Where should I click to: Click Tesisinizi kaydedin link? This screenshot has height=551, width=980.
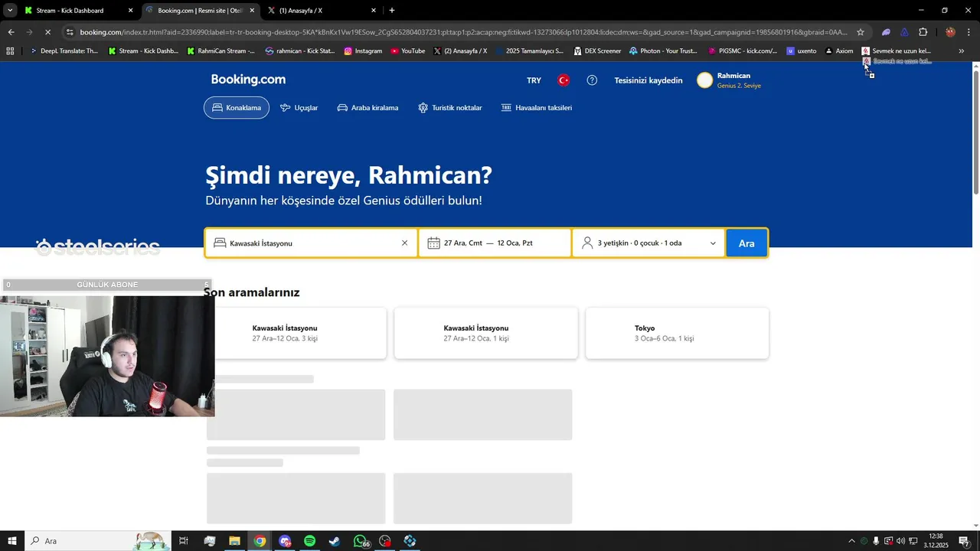648,80
